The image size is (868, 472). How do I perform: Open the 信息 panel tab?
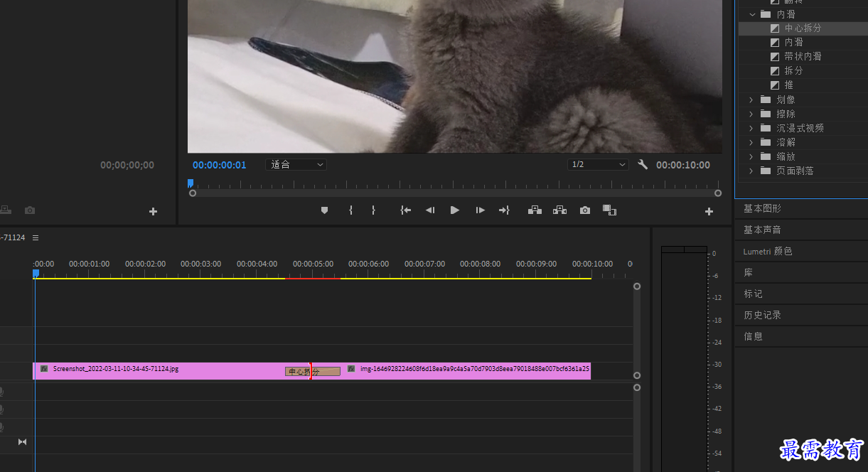tap(753, 336)
